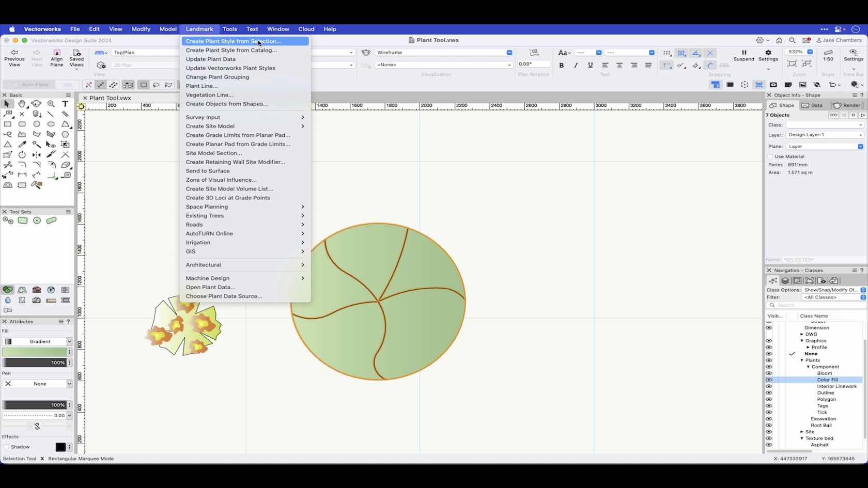Toggle the Shadow effect checkbox
The height and width of the screenshot is (488, 868).
point(6,447)
